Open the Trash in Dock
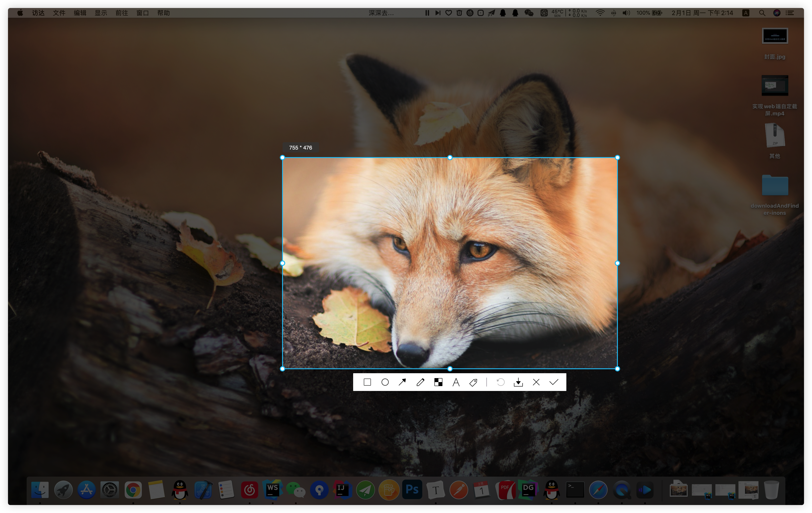This screenshot has height=513, width=812. point(771,490)
